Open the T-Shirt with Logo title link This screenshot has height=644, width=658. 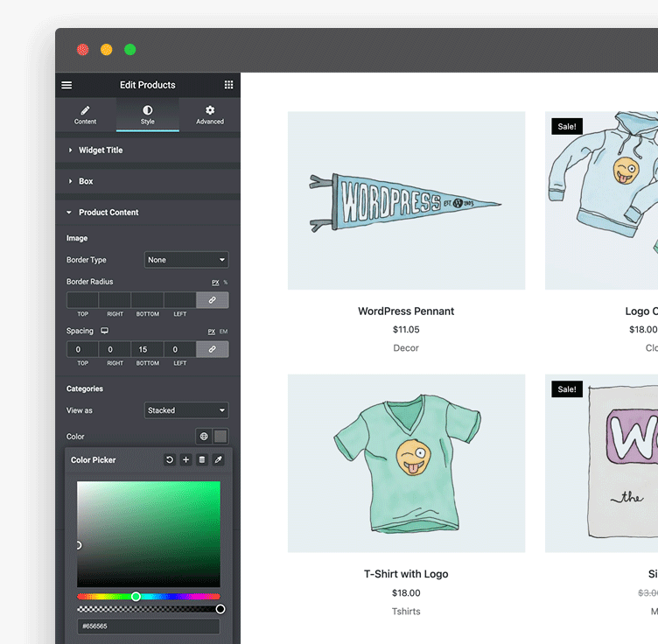pyautogui.click(x=406, y=574)
